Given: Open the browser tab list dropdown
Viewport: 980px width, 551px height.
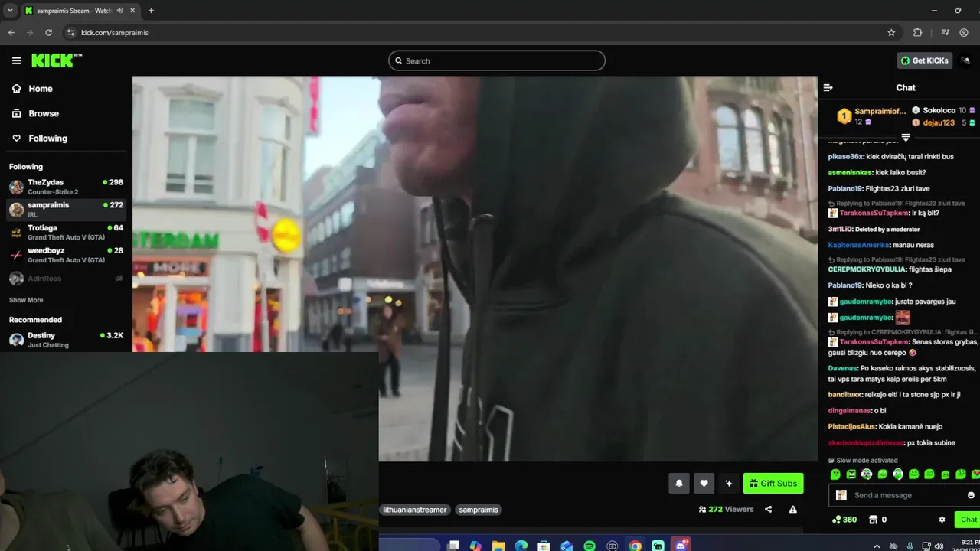Looking at the screenshot, I should click(10, 11).
